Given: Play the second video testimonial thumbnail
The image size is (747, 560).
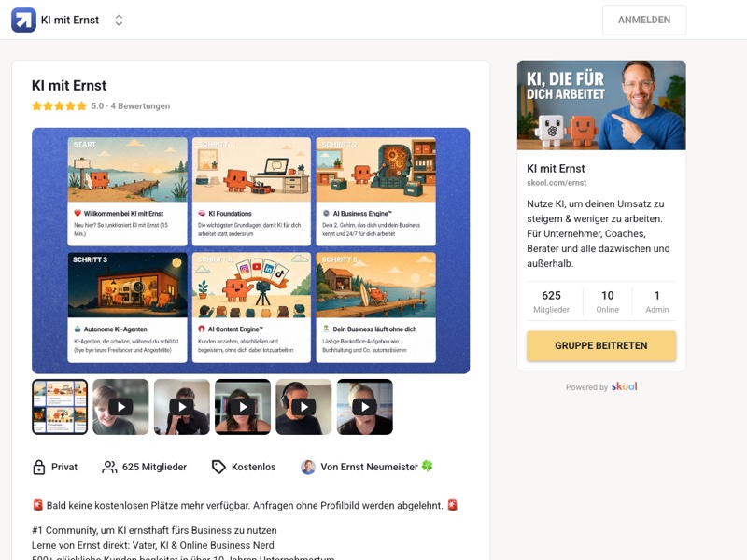Looking at the screenshot, I should pyautogui.click(x=181, y=407).
